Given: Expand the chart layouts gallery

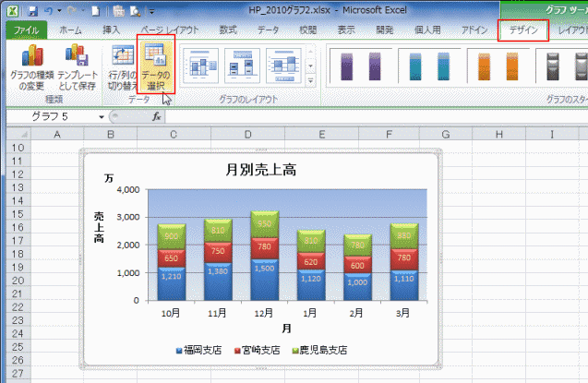Looking at the screenshot, I should tap(310, 80).
